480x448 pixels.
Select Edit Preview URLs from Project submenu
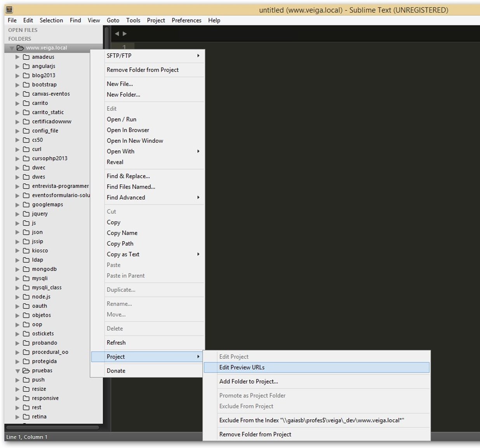[242, 367]
